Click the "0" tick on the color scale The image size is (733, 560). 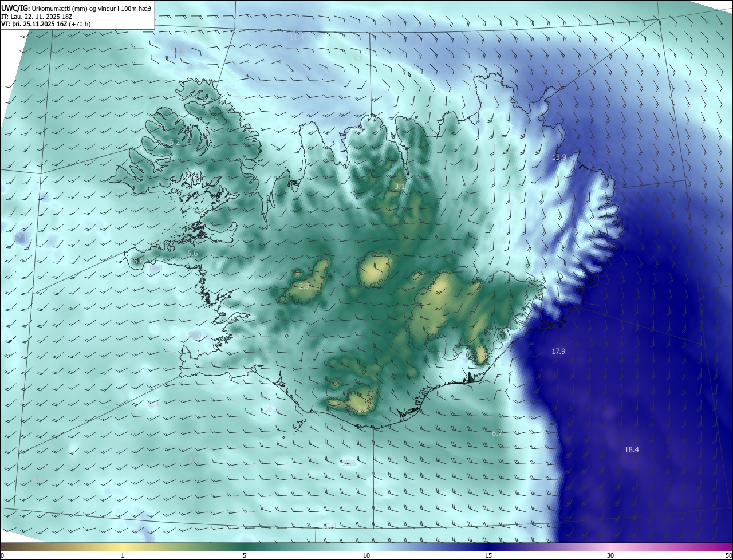(2, 555)
